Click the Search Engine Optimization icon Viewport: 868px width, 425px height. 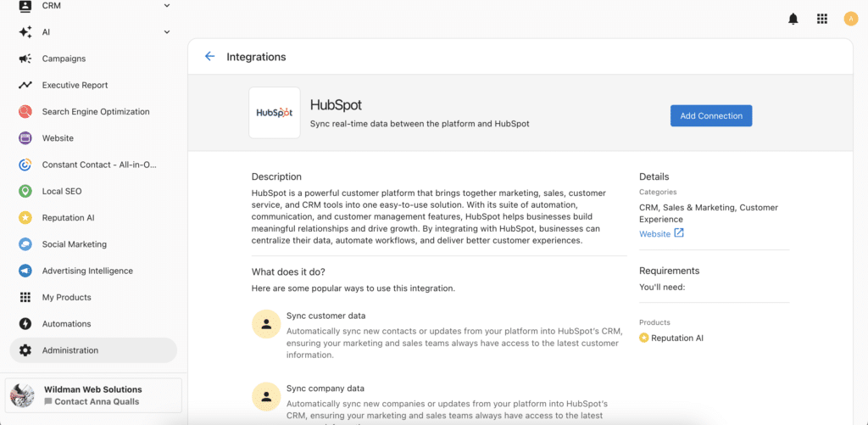point(25,111)
